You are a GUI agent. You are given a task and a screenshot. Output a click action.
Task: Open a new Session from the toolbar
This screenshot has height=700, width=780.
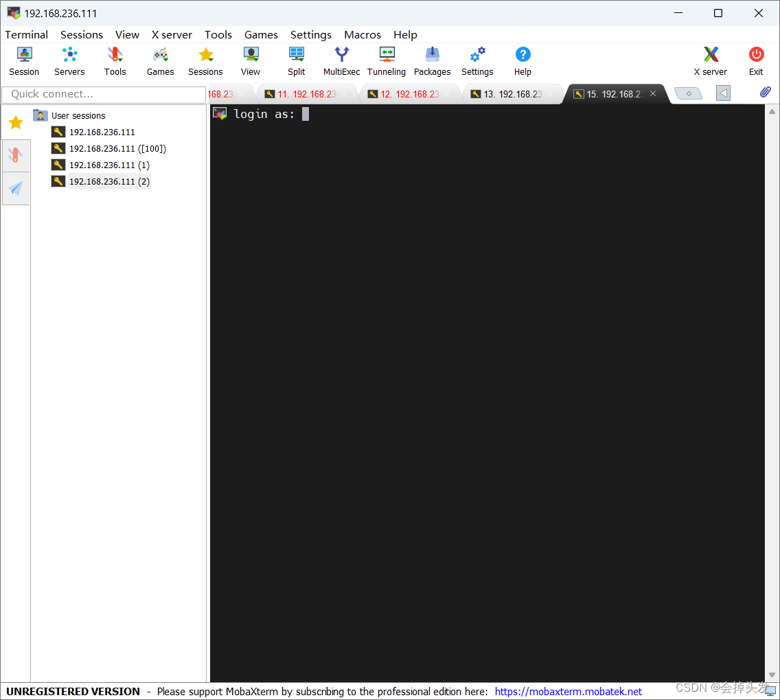[24, 60]
